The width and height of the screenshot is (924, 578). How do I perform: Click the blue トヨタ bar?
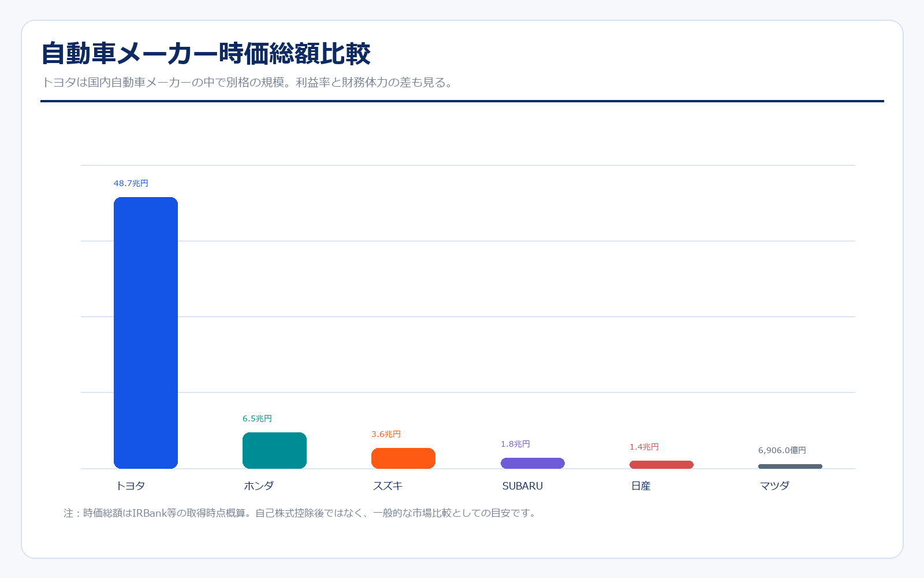tap(146, 333)
